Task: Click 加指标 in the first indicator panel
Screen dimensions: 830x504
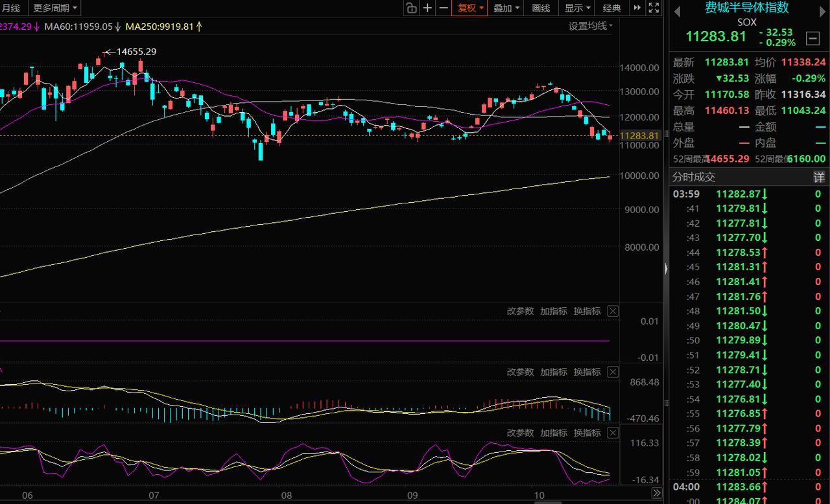Action: point(554,311)
